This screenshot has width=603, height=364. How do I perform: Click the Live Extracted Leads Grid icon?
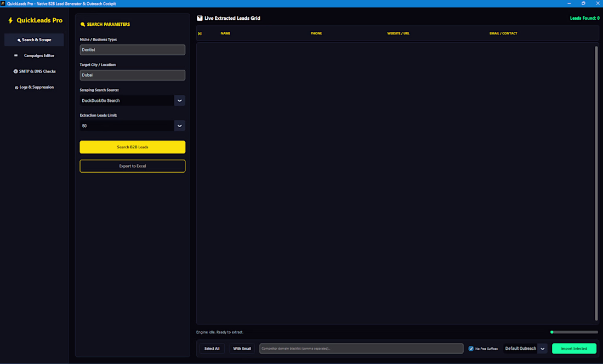(x=200, y=18)
